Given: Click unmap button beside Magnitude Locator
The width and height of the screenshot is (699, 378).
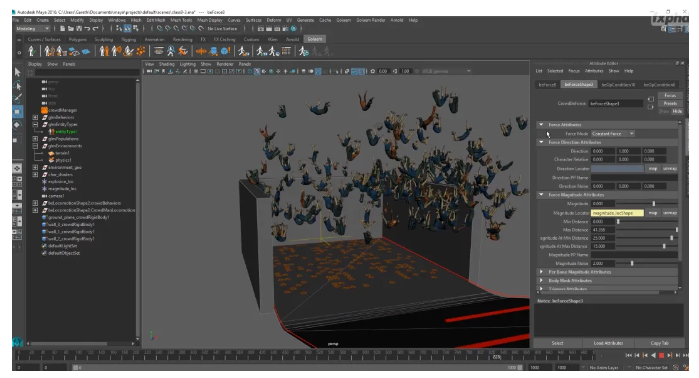Looking at the screenshot, I should (x=670, y=213).
